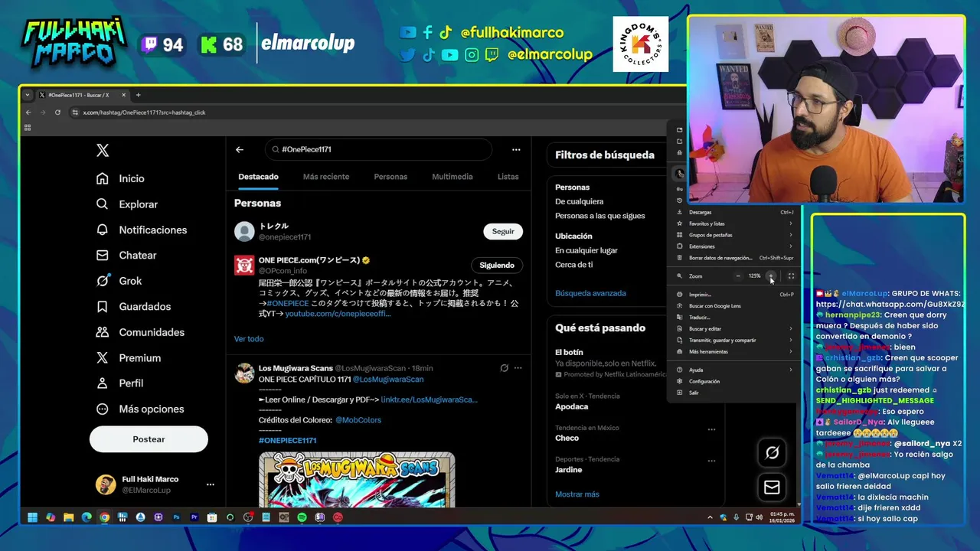
Task: Choose Traducir in Chrome menu
Action: 735,318
